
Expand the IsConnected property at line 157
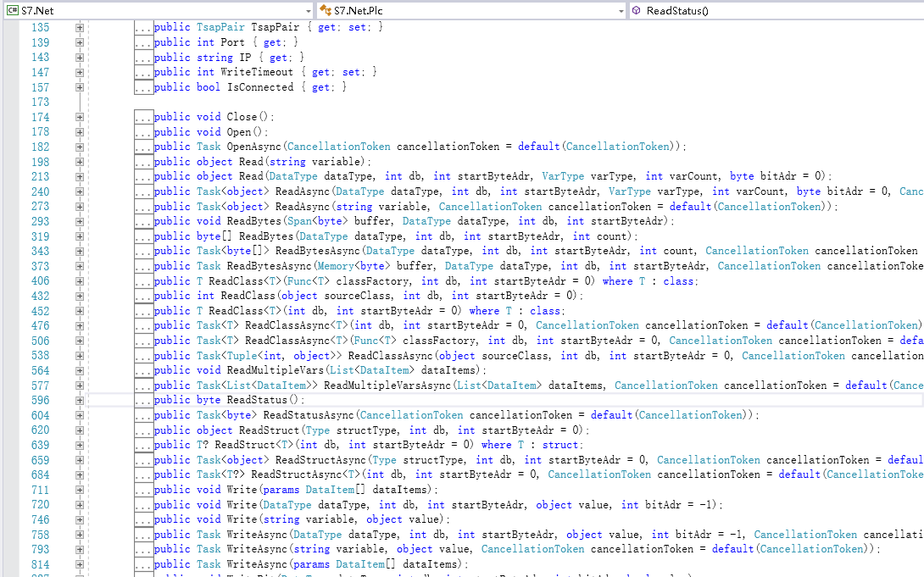pyautogui.click(x=80, y=87)
